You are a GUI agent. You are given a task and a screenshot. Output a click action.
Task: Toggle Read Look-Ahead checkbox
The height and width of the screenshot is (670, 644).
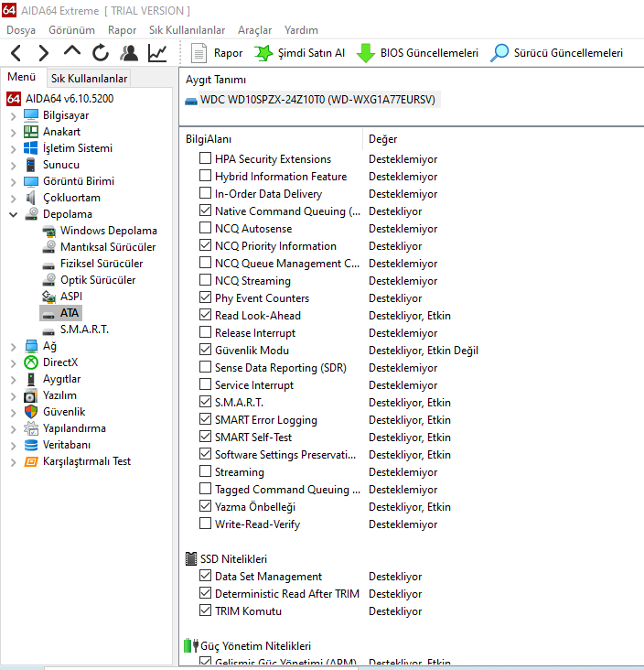point(206,315)
